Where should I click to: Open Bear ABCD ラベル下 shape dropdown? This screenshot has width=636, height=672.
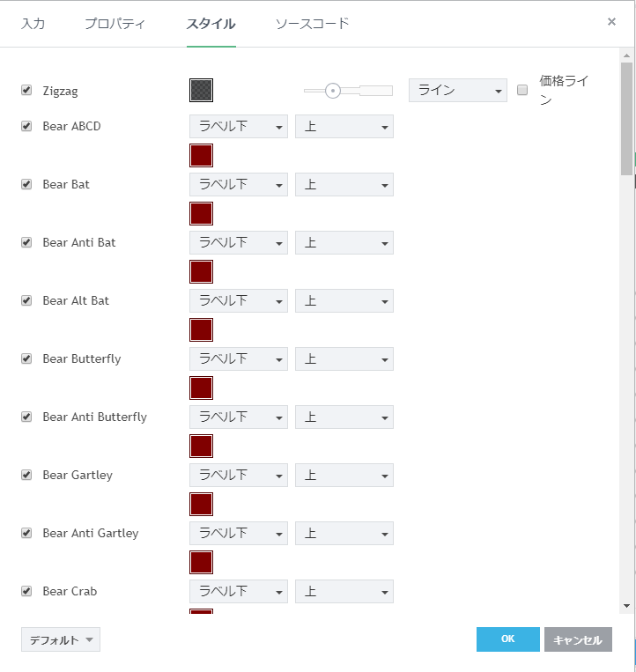[238, 127]
